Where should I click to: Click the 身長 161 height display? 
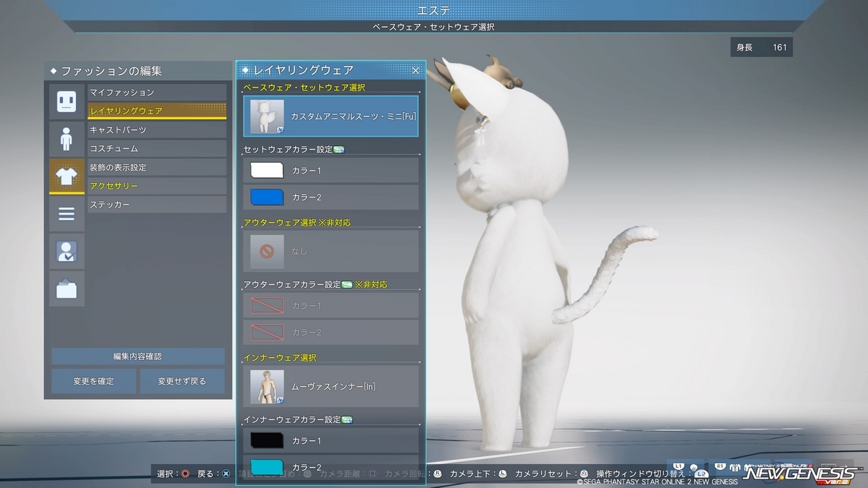click(x=762, y=48)
